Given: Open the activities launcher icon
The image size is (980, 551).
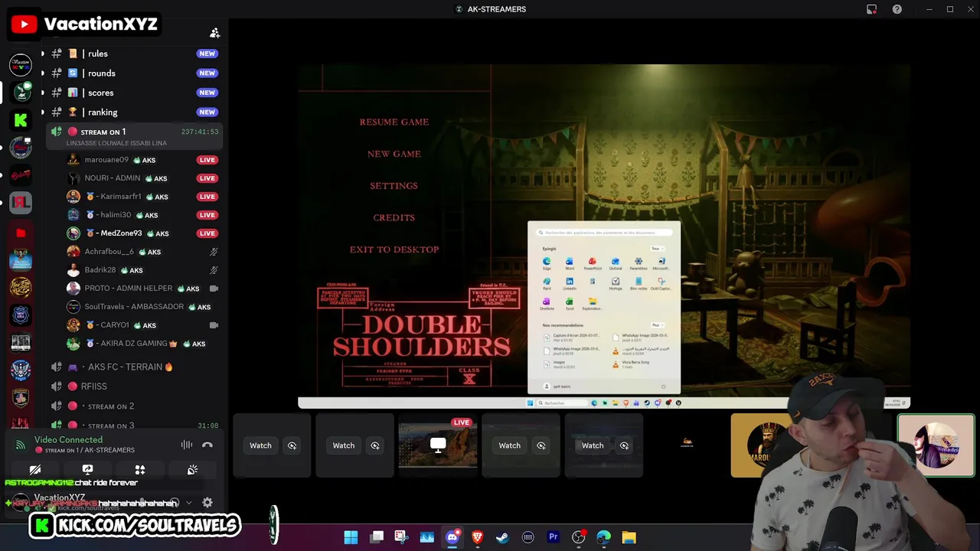Looking at the screenshot, I should pyautogui.click(x=140, y=470).
